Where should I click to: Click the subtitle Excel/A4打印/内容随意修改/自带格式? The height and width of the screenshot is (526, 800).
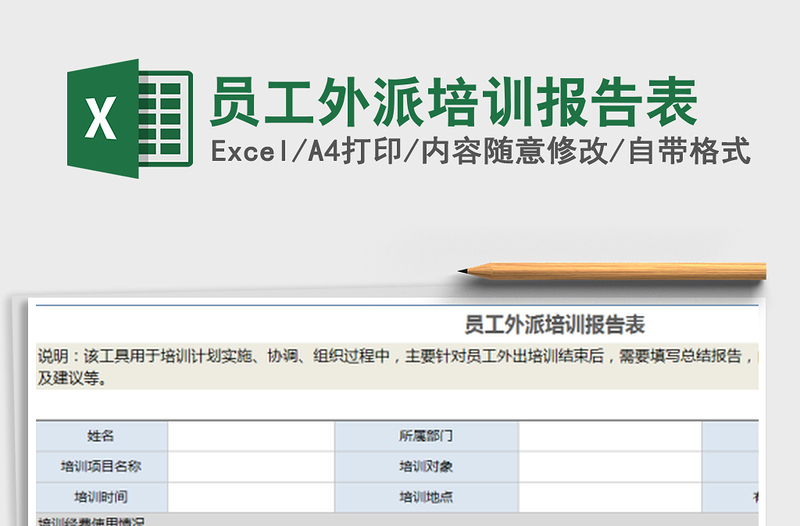480,151
